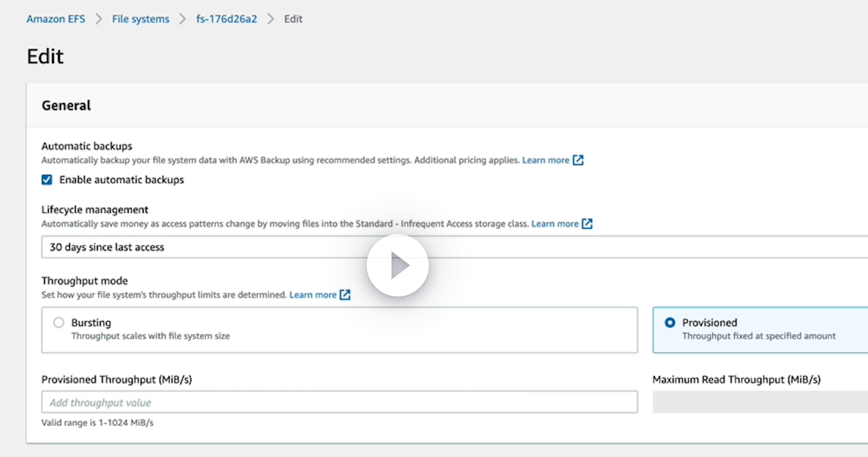The height and width of the screenshot is (457, 868).
Task: Click Learn more link for Throughput mode
Action: point(312,295)
